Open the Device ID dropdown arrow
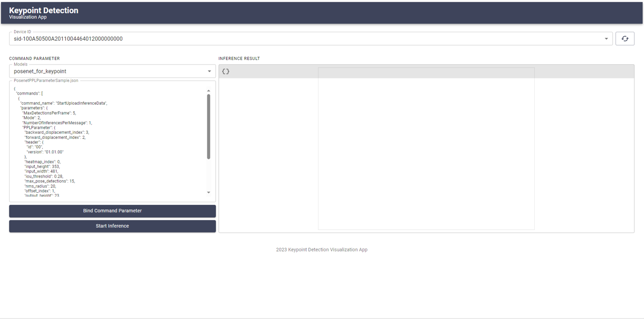The height and width of the screenshot is (319, 644). tap(606, 39)
